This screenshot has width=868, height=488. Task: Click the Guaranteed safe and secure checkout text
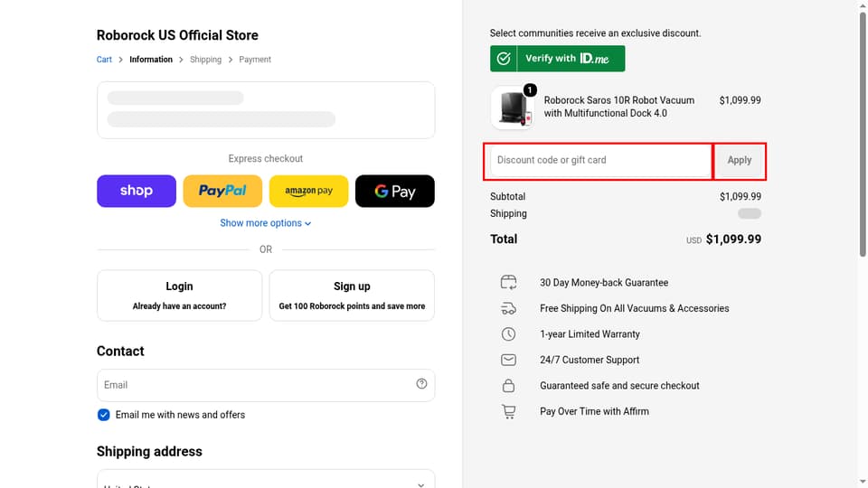619,386
